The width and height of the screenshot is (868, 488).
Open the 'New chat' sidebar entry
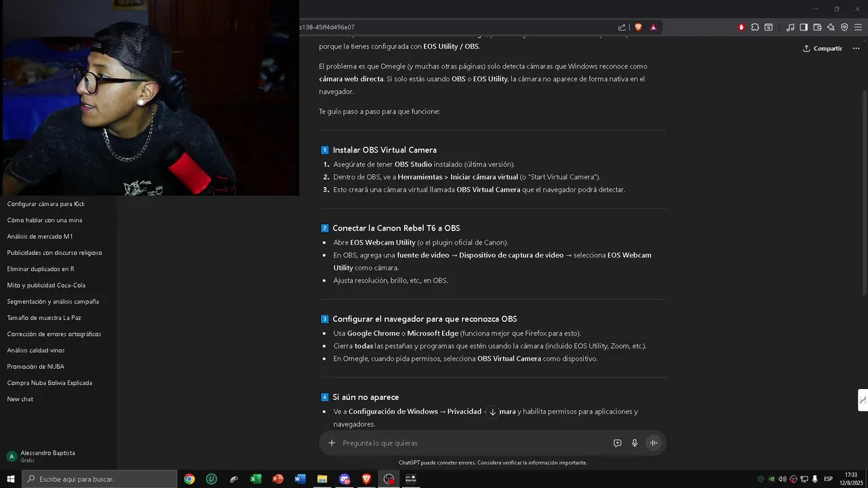point(20,399)
